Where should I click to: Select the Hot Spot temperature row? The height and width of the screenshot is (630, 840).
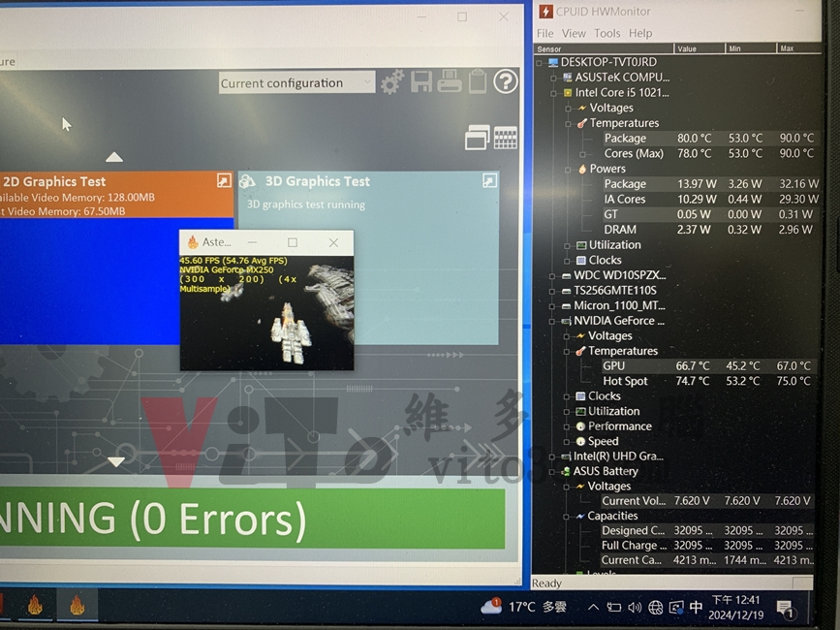pyautogui.click(x=708, y=381)
